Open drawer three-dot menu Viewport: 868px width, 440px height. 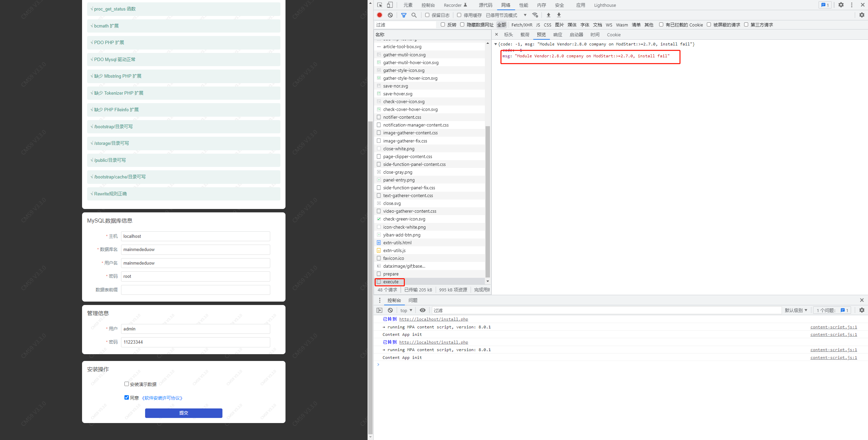coord(380,300)
